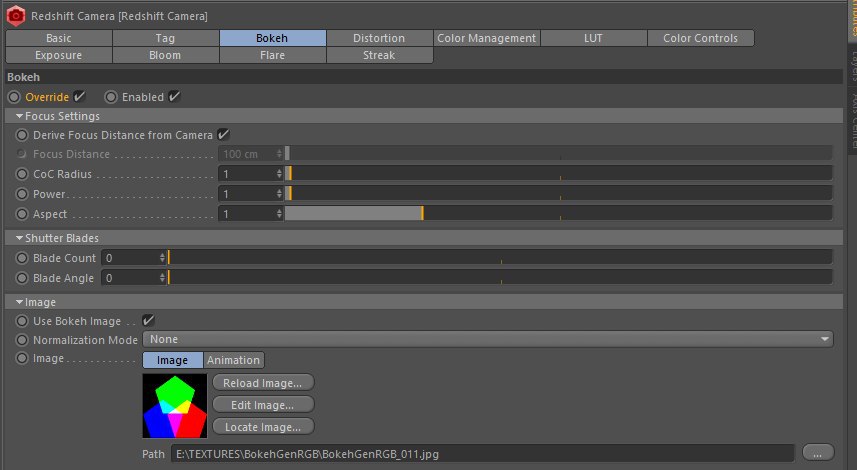Viewport: 857px width, 470px height.
Task: Open the Color Management tab
Action: pos(486,38)
